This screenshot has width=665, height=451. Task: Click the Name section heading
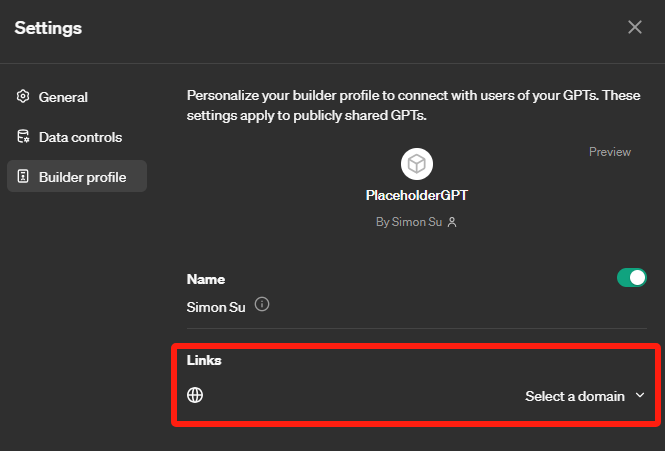[206, 279]
